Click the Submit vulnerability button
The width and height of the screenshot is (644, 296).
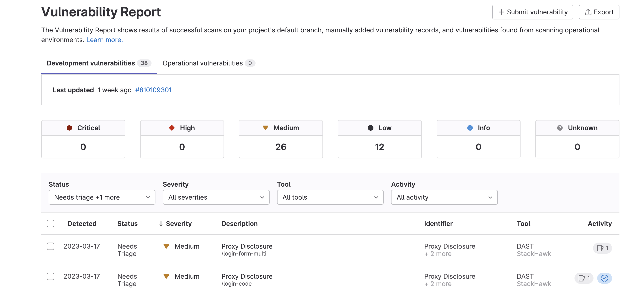point(533,12)
